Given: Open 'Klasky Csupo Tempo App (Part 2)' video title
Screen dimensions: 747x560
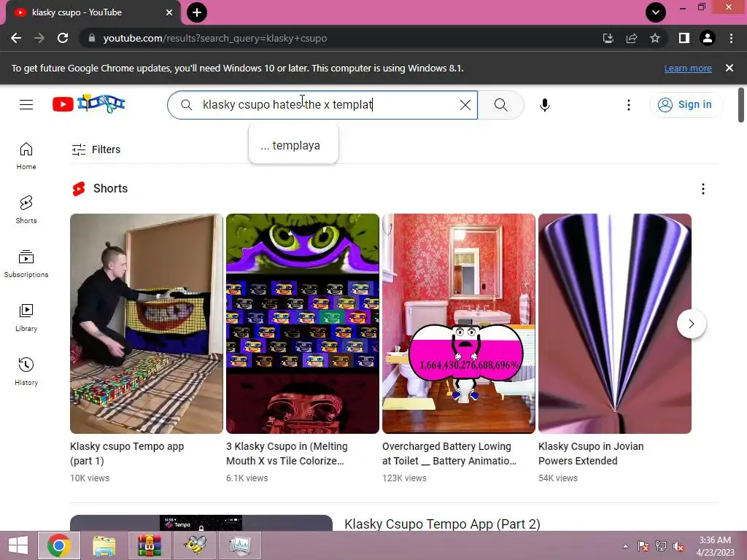Looking at the screenshot, I should [442, 524].
